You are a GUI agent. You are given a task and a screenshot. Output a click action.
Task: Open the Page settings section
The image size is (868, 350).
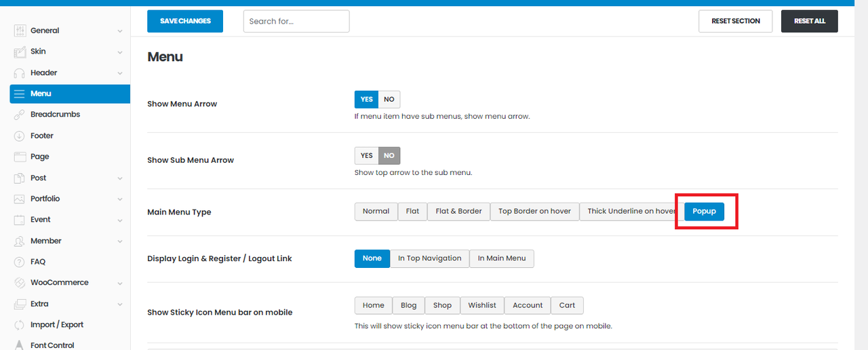[x=70, y=157]
